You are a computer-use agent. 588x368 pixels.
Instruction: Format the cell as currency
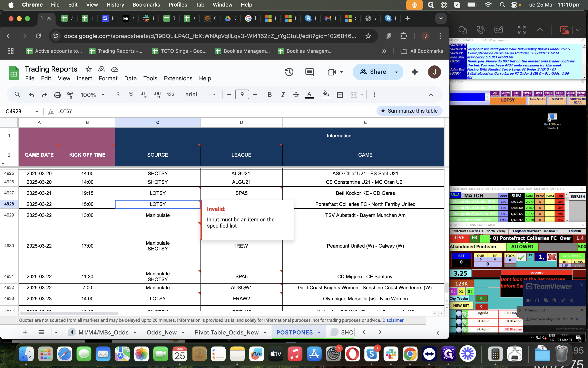click(x=118, y=94)
